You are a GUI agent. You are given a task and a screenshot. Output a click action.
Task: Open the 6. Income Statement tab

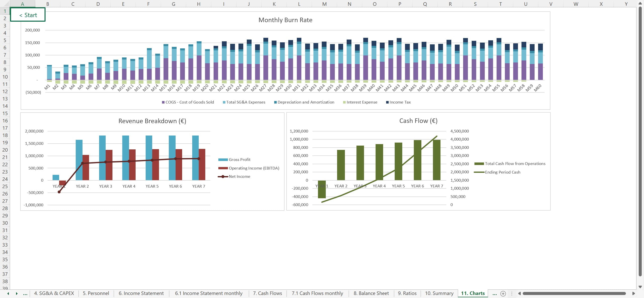click(141, 293)
